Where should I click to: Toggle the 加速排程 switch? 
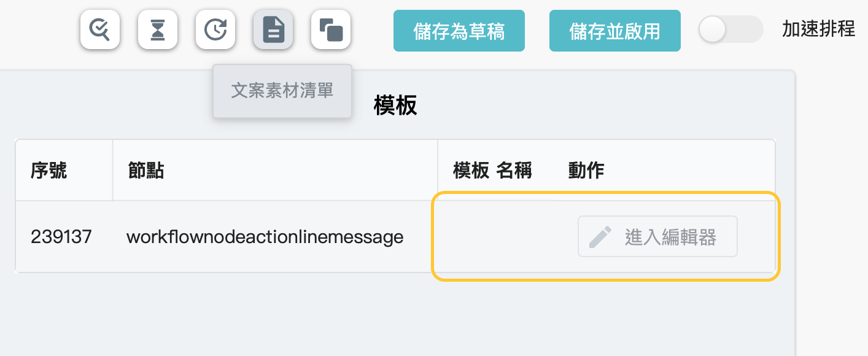pyautogui.click(x=730, y=29)
